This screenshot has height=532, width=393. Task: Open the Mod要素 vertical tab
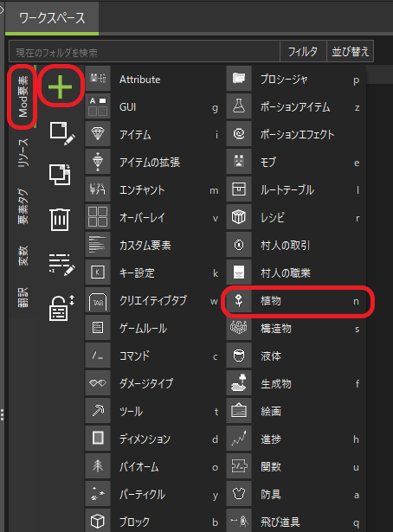pos(23,96)
